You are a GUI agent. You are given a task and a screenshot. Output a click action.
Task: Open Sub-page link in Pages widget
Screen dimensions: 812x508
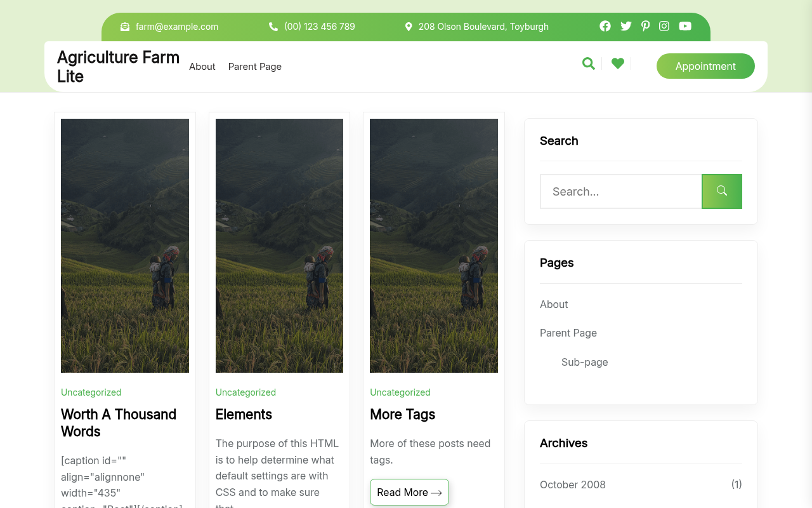[x=585, y=362]
